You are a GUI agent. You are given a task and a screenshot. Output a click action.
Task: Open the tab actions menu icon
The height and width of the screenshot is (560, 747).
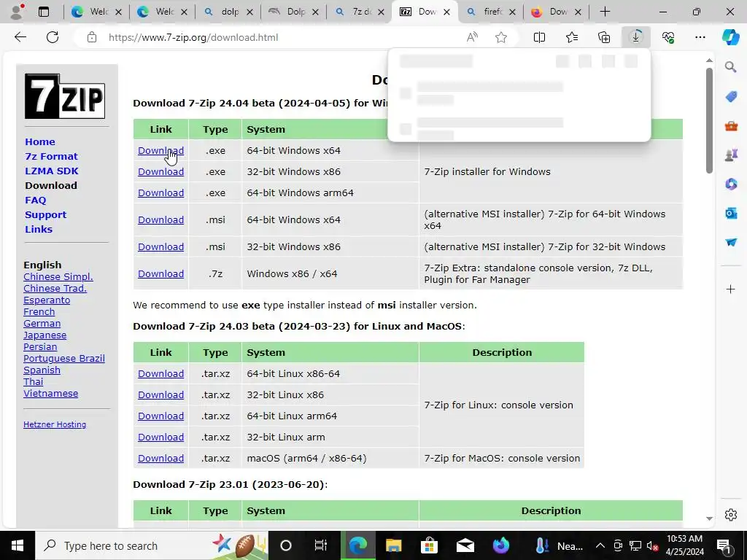(x=43, y=12)
